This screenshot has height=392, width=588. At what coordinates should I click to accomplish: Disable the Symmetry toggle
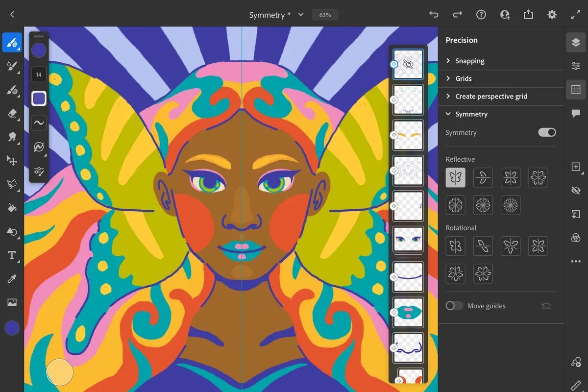(x=546, y=132)
